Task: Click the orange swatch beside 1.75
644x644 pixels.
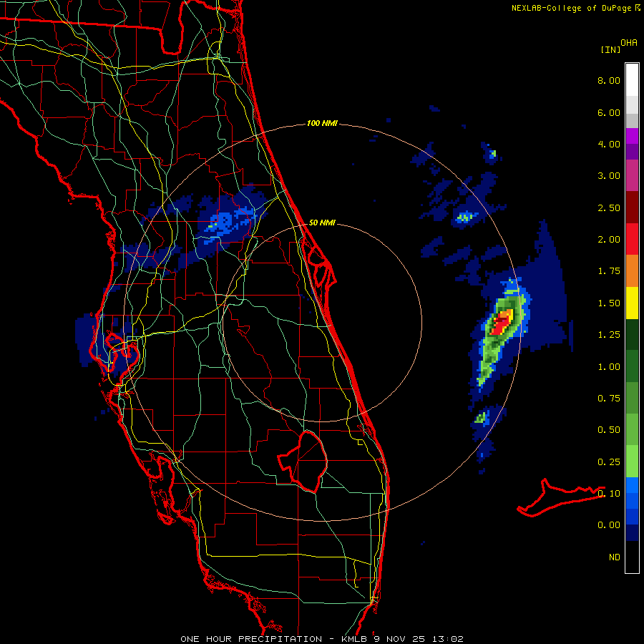Action: coord(632,271)
